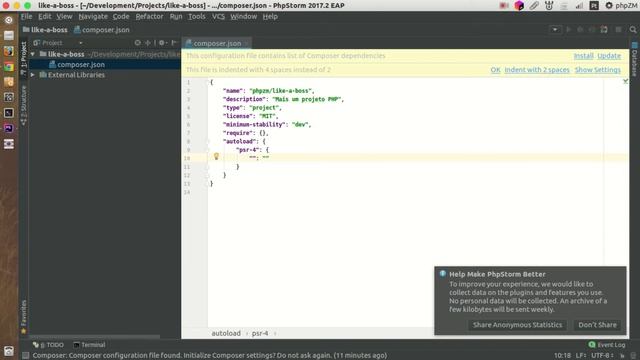Open the Refactor menu

[149, 16]
